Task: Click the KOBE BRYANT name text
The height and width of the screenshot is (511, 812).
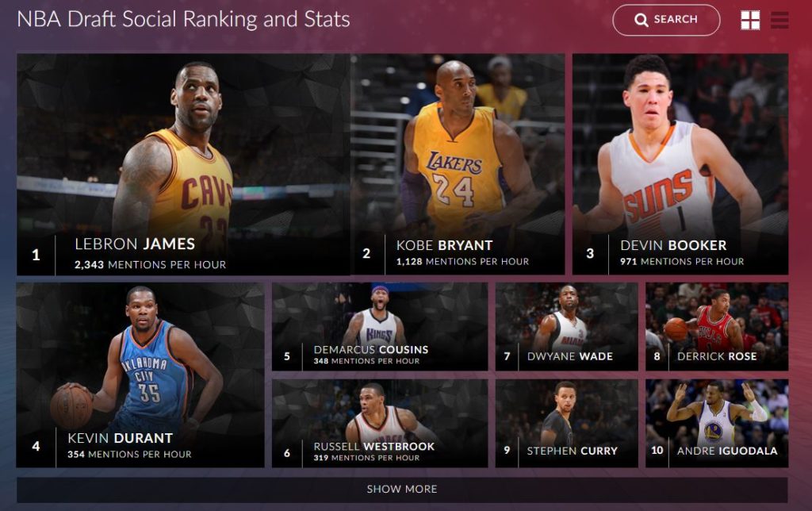Action: click(x=444, y=245)
